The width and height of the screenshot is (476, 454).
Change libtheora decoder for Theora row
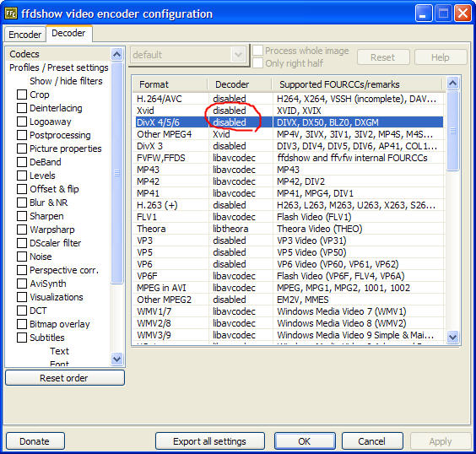click(x=241, y=229)
